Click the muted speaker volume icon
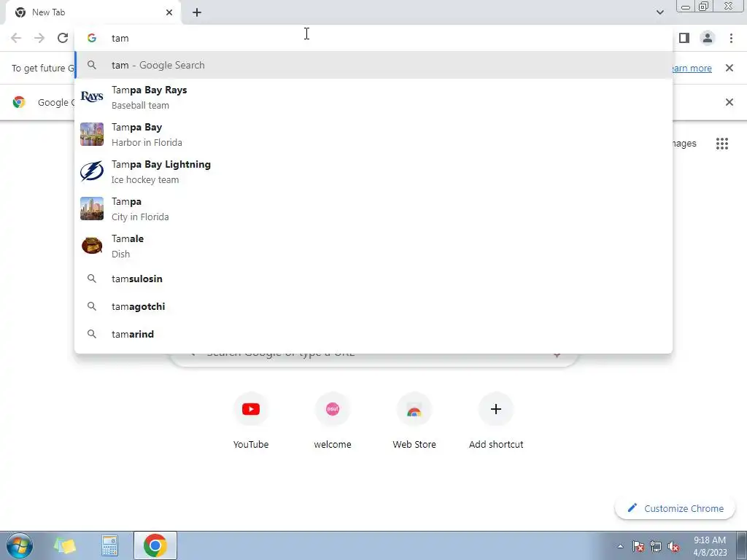This screenshot has height=560, width=747. point(673,547)
